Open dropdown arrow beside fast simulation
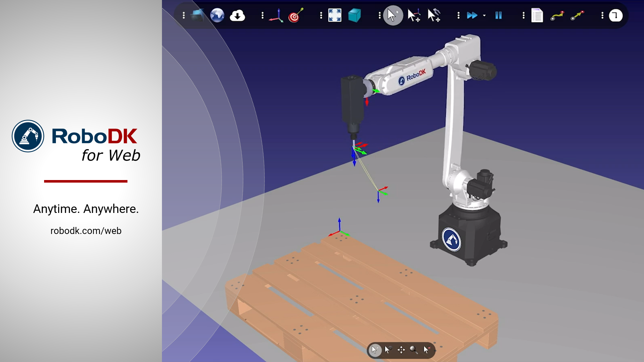 point(484,15)
